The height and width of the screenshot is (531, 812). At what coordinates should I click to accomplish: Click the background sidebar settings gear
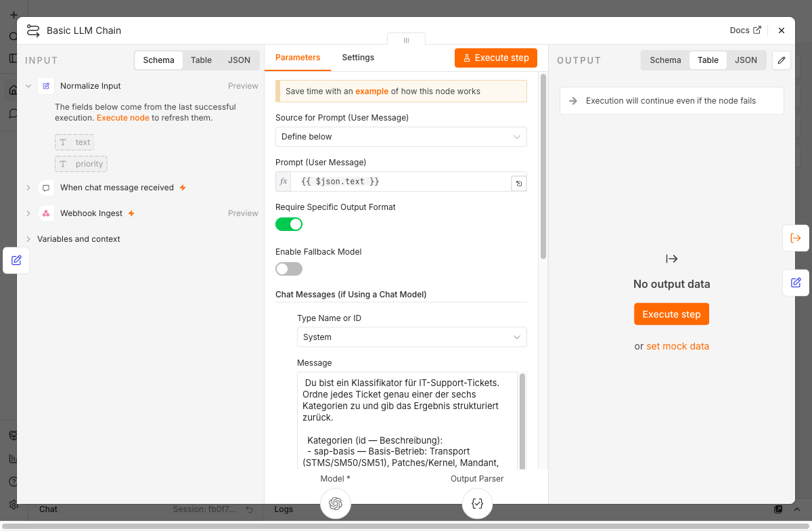tap(13, 505)
